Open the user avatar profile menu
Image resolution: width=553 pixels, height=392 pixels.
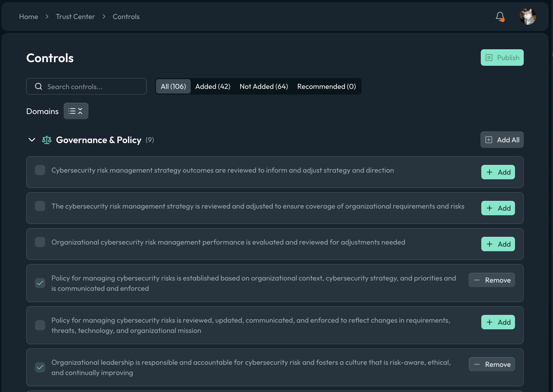[x=528, y=16]
